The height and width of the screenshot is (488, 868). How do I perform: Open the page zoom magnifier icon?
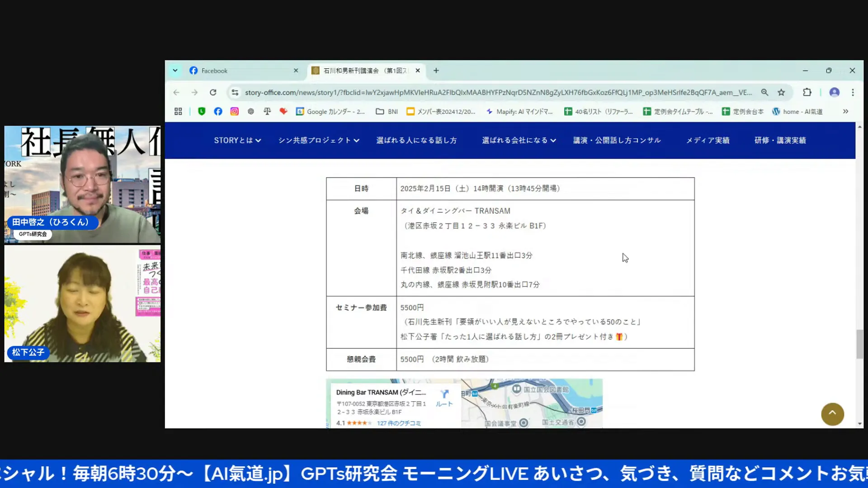pos(764,93)
